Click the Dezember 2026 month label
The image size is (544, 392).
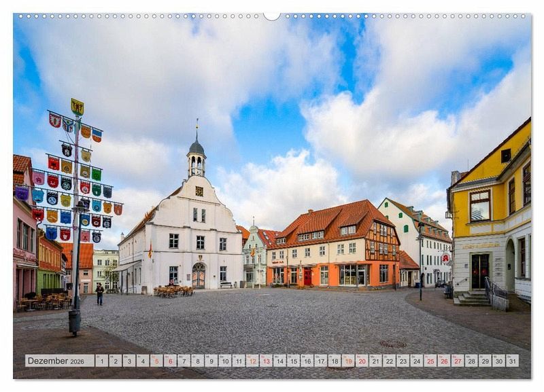pyautogui.click(x=60, y=361)
